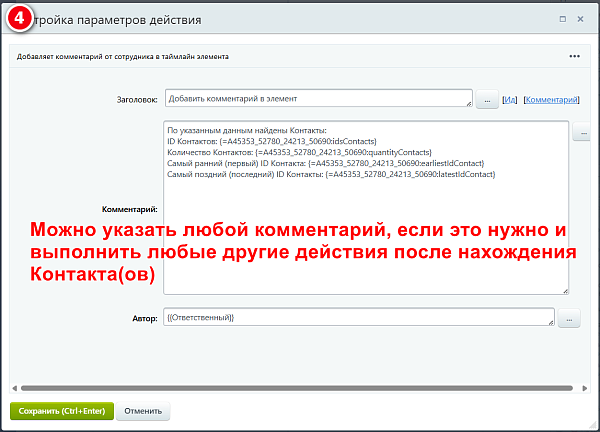Image resolution: width=600 pixels, height=432 pixels.
Task: Click the ellipsis button beside comment area
Action: [x=582, y=133]
